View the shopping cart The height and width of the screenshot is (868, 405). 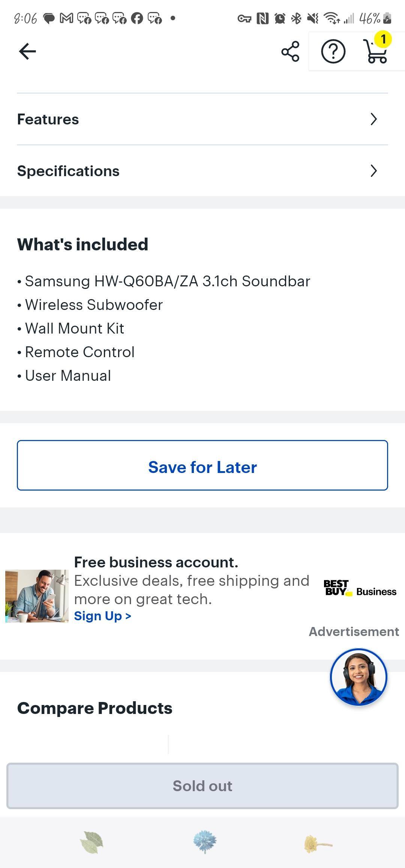[376, 55]
